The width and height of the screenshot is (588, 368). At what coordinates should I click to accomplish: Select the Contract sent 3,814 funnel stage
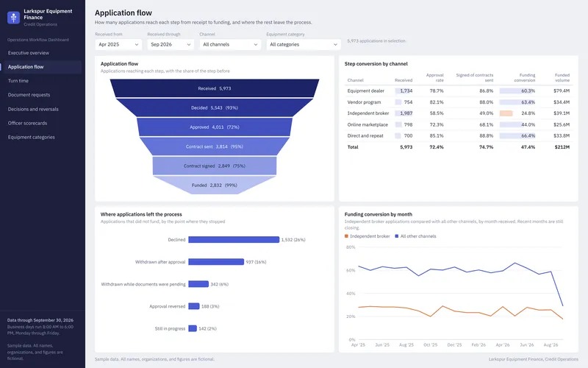(x=215, y=146)
